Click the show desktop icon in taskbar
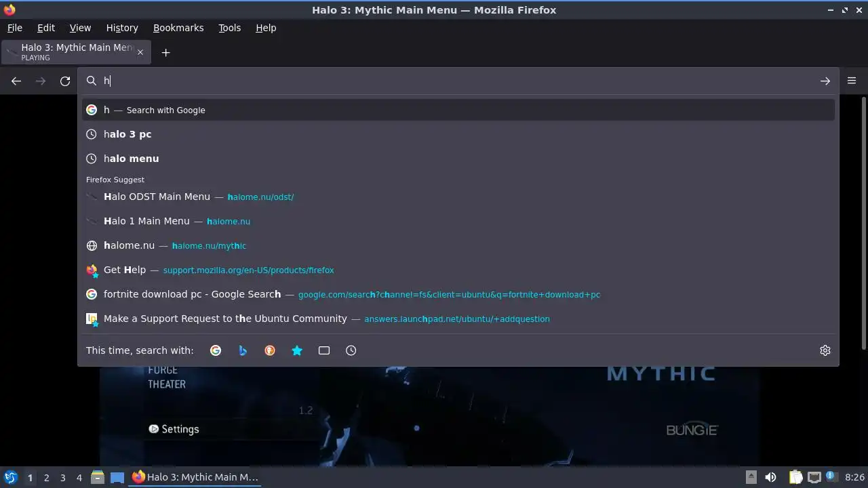868x488 pixels. click(117, 477)
